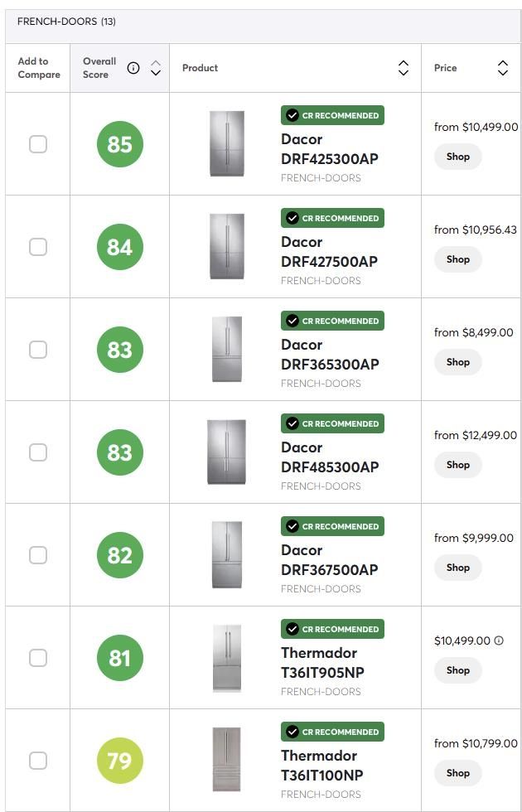The image size is (522, 812).
Task: Click CR Recommended badge on Thermador T36IT905NP
Action: coord(332,629)
